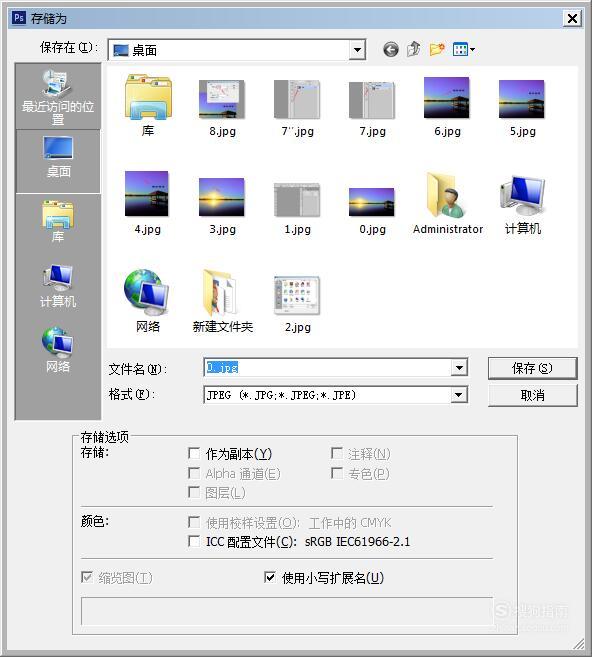Select the 新建文件夹 folder
The image size is (592, 657).
(x=222, y=302)
